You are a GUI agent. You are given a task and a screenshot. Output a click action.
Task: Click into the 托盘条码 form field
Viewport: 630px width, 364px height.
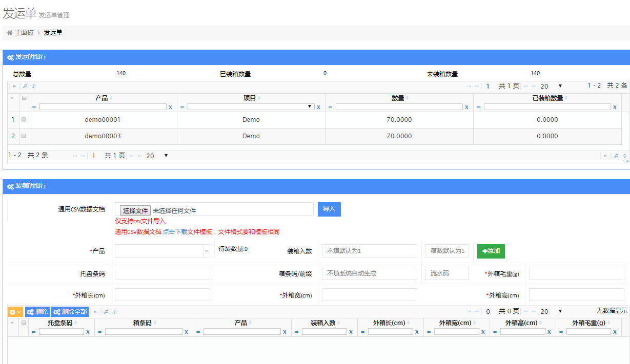click(162, 273)
